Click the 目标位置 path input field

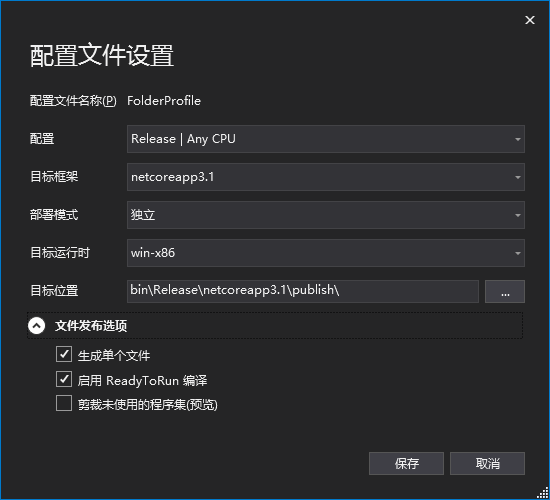[303, 291]
